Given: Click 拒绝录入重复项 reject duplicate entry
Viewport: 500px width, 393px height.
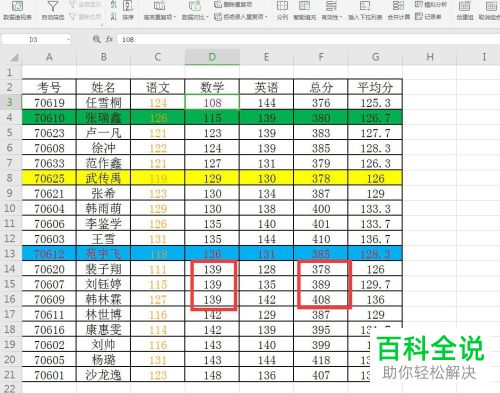Looking at the screenshot, I should [239, 17].
